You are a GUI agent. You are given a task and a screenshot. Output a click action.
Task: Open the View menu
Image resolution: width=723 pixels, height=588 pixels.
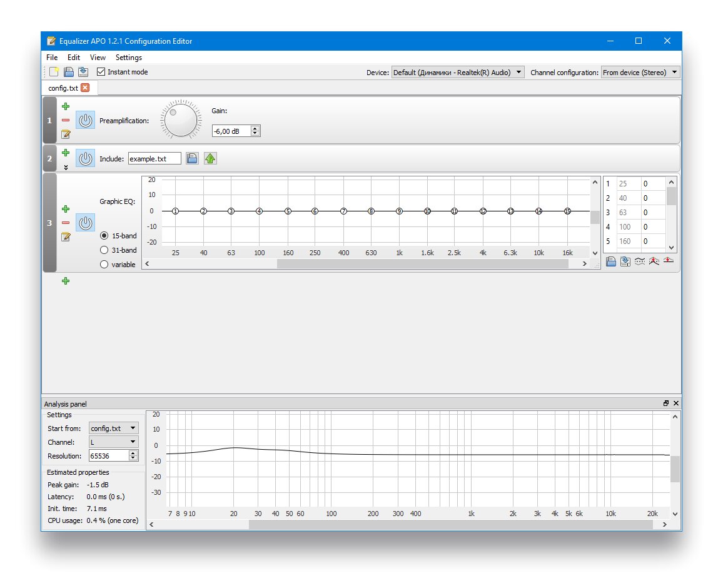pyautogui.click(x=98, y=58)
